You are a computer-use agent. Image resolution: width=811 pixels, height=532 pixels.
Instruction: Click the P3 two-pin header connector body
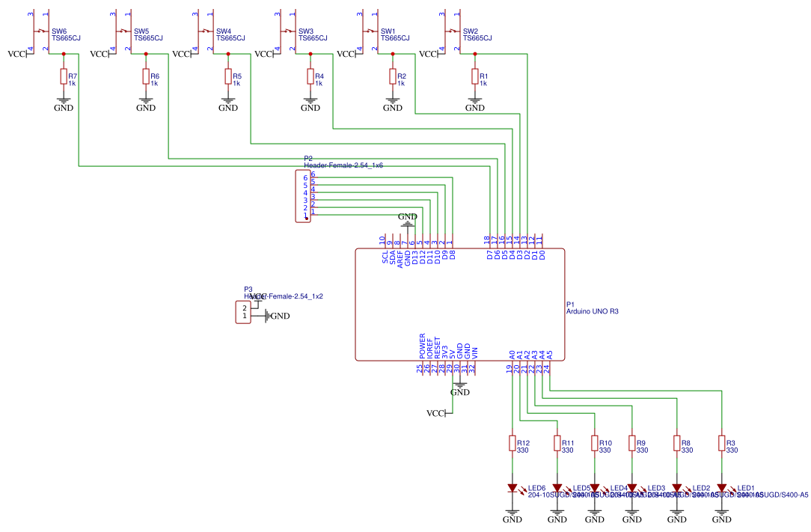[243, 312]
